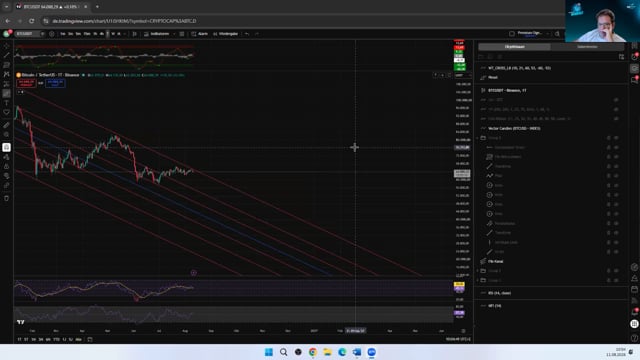
Task: Open the Indikatoren dialog
Action: (156, 34)
